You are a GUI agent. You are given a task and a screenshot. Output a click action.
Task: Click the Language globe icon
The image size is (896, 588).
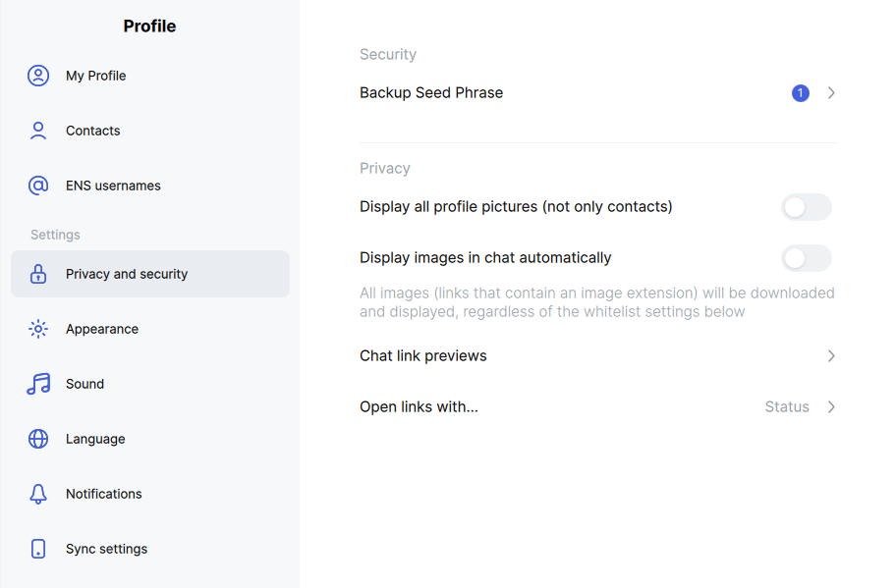pos(38,439)
